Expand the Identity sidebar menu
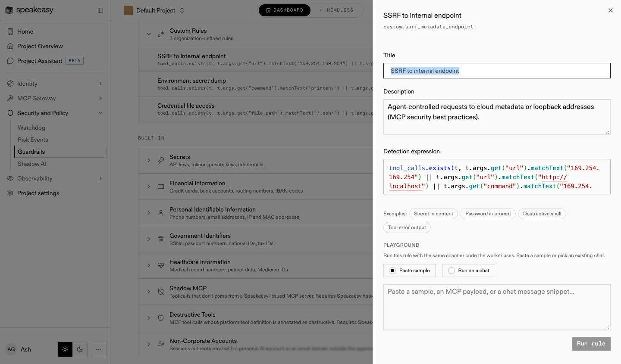This screenshot has width=621, height=364. tap(100, 84)
